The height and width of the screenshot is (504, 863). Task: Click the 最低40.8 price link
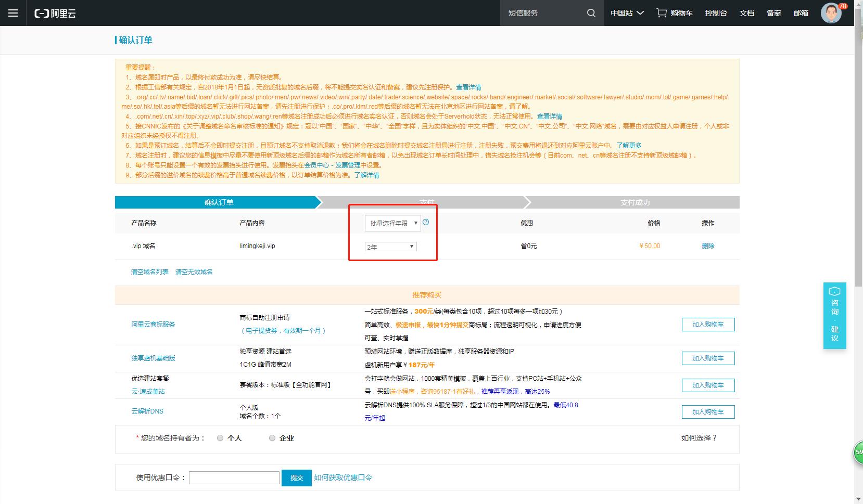566,405
